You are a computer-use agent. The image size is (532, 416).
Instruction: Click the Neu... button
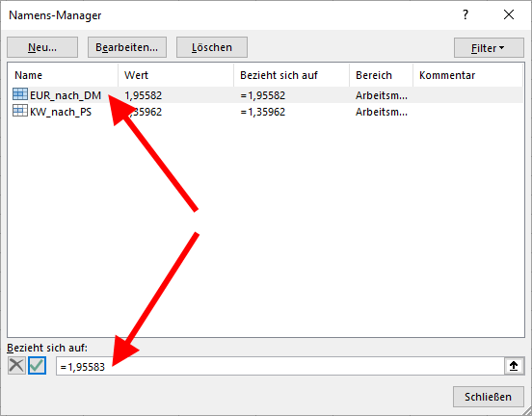point(42,47)
